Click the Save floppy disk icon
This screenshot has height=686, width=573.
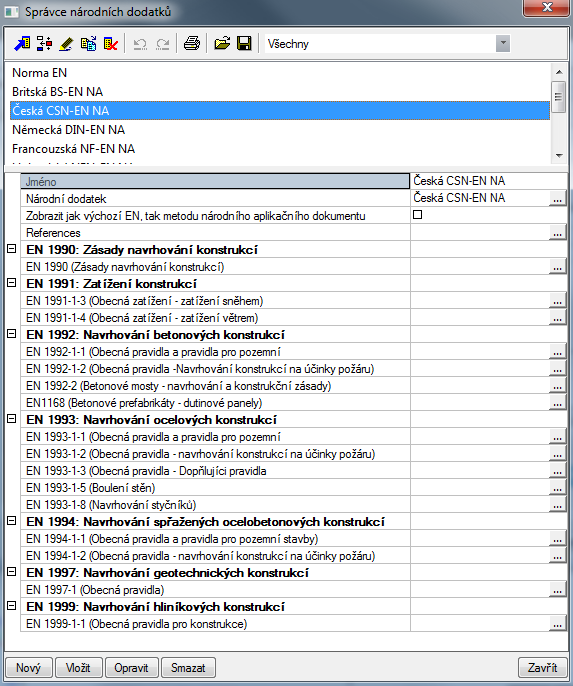pos(244,44)
